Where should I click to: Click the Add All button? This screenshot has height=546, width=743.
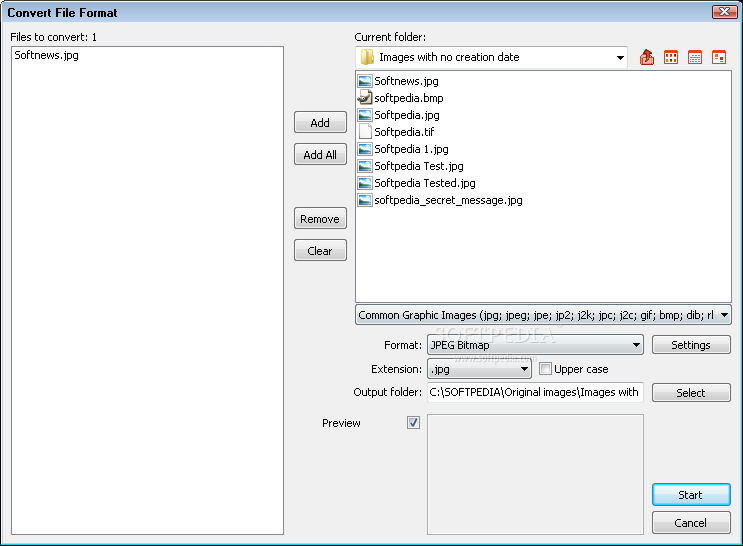(x=320, y=155)
